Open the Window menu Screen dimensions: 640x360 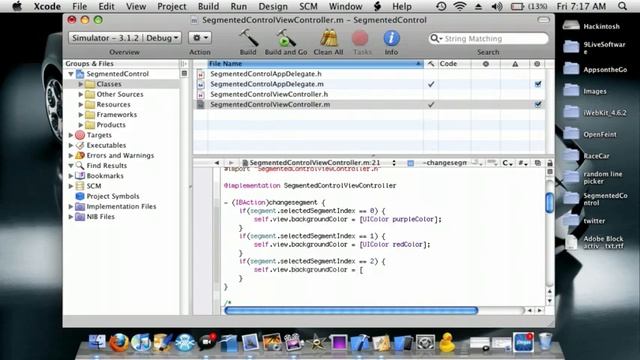[x=345, y=7]
